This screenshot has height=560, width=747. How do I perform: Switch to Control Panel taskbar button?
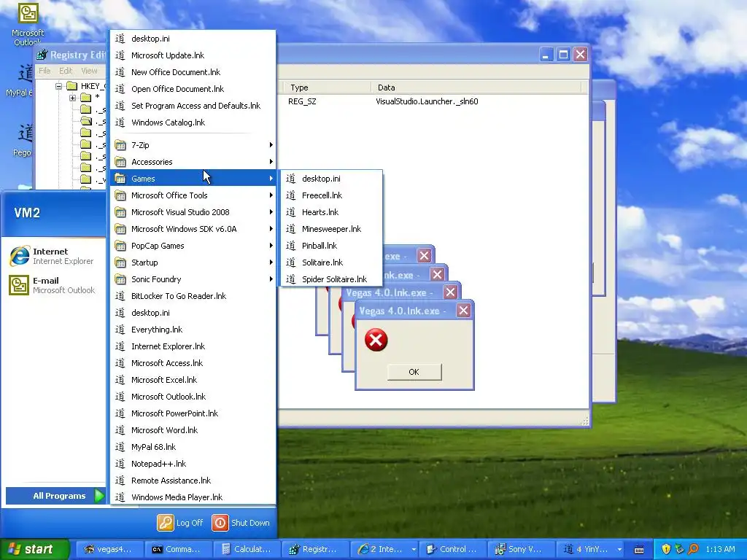pyautogui.click(x=452, y=550)
